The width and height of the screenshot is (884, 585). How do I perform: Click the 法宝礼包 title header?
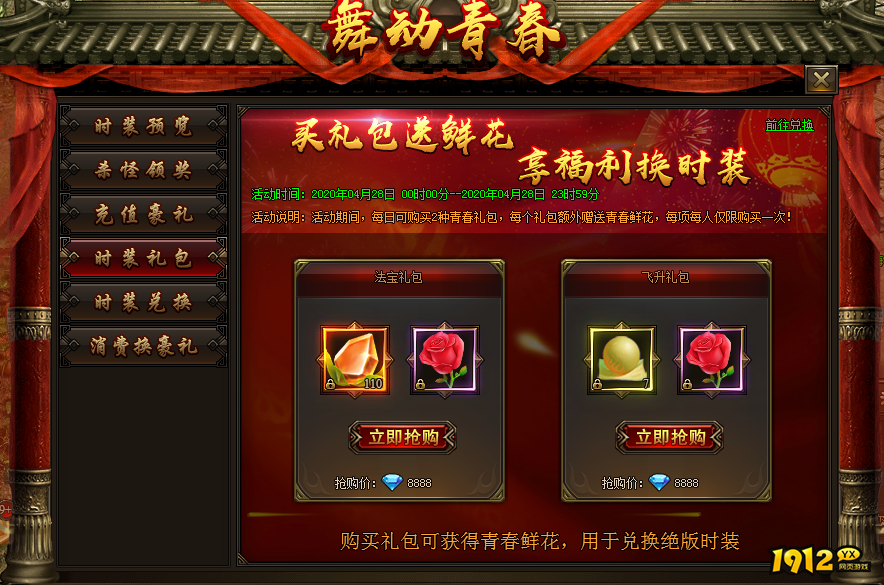pyautogui.click(x=399, y=277)
